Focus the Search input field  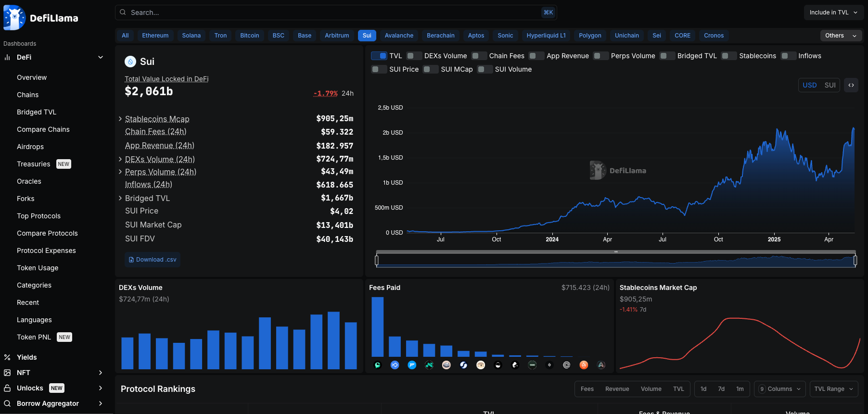[336, 13]
